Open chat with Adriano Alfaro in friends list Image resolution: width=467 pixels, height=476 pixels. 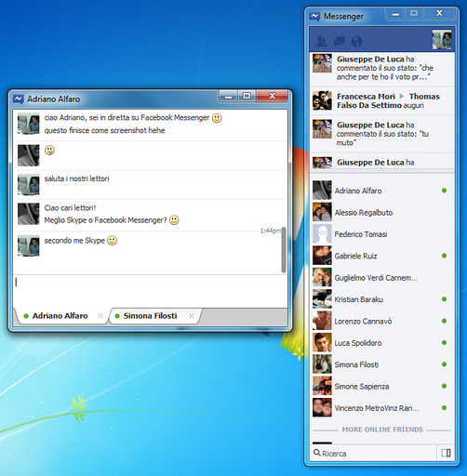(381, 191)
